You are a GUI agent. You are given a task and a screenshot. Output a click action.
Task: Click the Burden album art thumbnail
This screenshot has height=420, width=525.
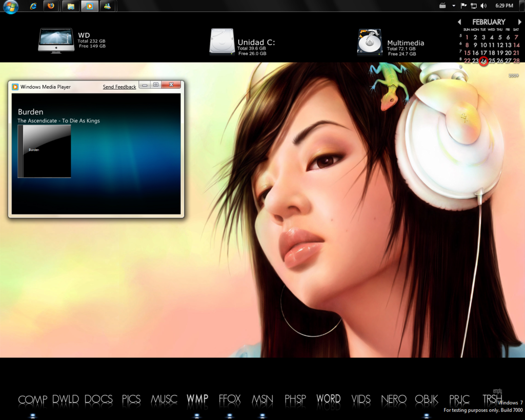pyautogui.click(x=44, y=151)
